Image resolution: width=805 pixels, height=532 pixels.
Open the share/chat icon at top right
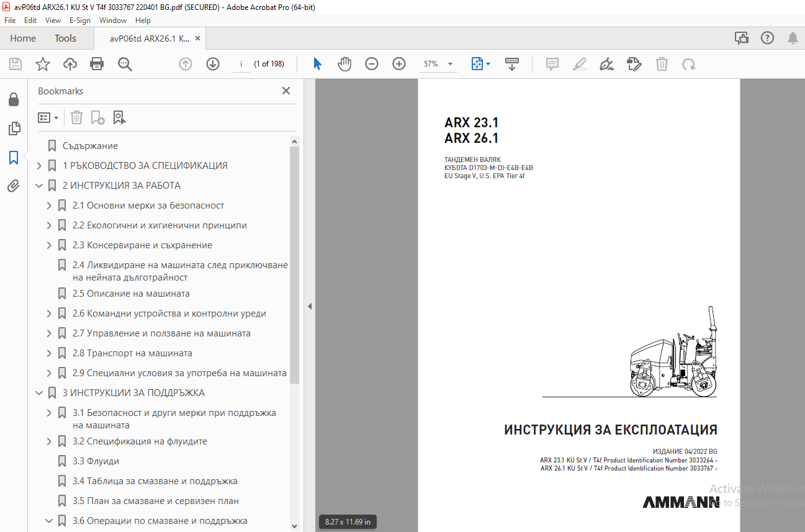coord(742,38)
